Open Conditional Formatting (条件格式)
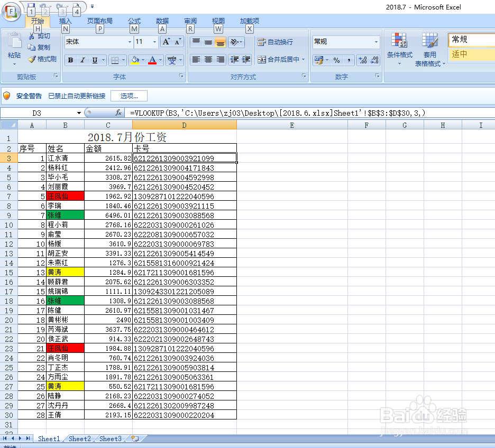Image resolution: width=495 pixels, height=448 pixels. click(399, 49)
